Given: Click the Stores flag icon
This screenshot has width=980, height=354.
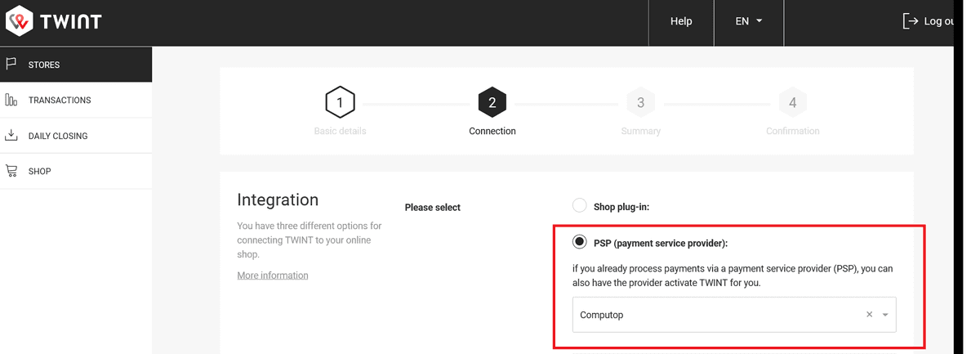Looking at the screenshot, I should coord(11,64).
